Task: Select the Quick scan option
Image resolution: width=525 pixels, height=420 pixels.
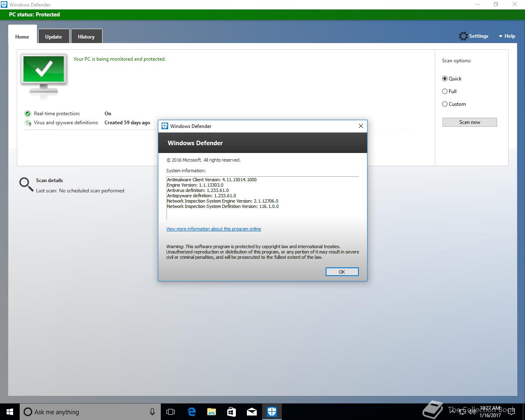Action: pos(452,78)
